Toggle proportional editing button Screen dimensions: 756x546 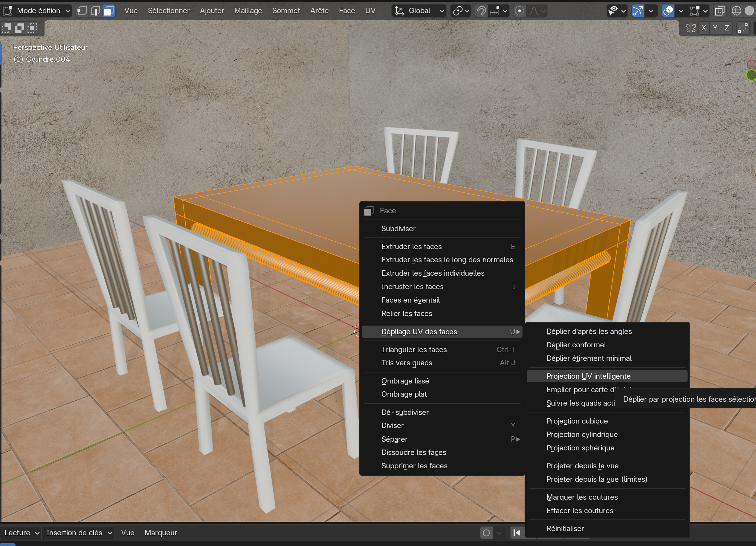coord(519,11)
